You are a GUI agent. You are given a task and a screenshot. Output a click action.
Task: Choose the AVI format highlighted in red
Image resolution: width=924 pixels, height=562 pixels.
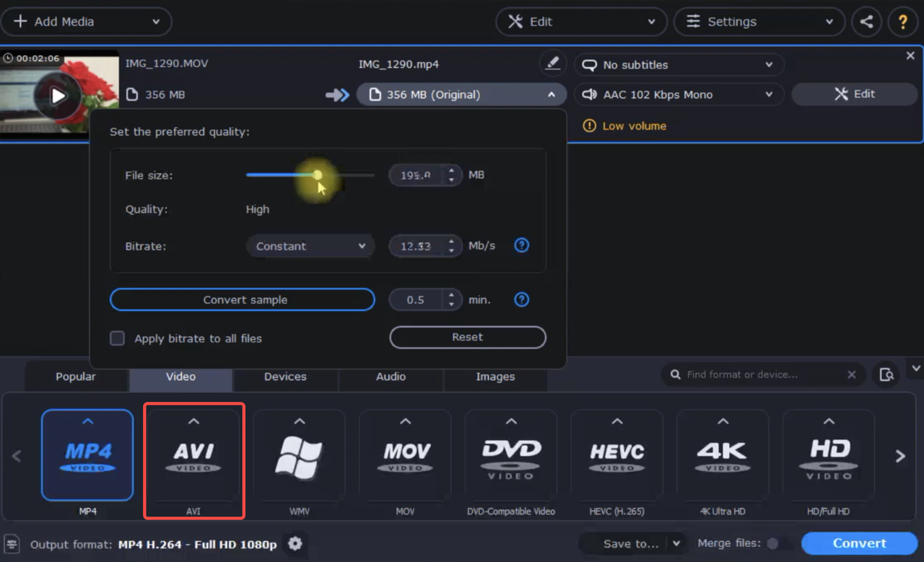pyautogui.click(x=193, y=455)
